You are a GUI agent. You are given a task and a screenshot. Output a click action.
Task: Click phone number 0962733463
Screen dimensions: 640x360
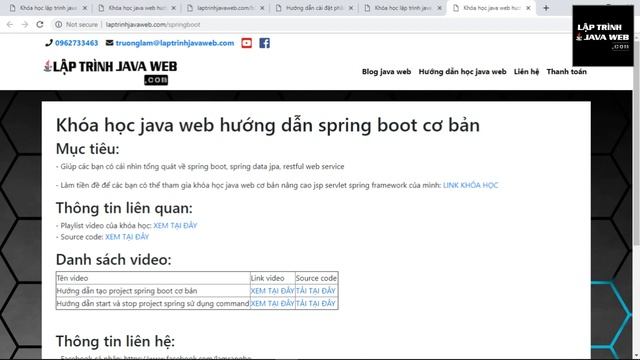[76, 43]
